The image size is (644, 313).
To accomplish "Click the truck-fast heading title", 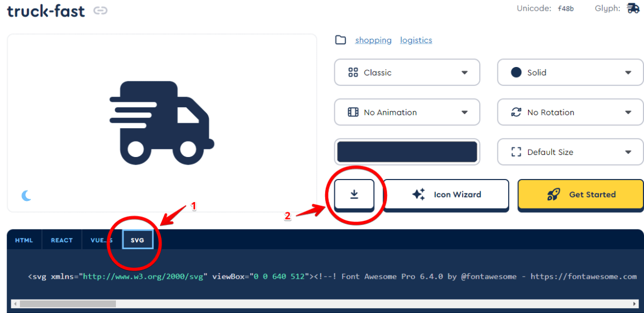I will tap(46, 10).
